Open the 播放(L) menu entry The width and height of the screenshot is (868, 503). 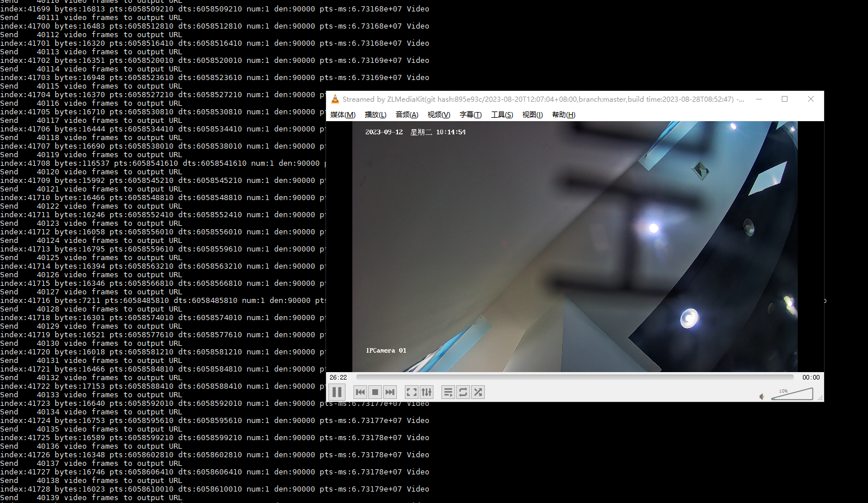click(375, 114)
